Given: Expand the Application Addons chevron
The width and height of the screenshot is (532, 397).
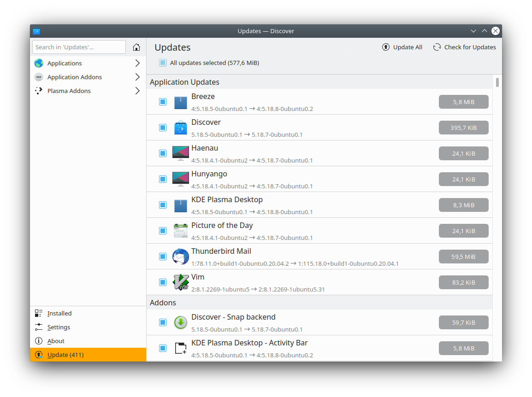Looking at the screenshot, I should [x=137, y=77].
